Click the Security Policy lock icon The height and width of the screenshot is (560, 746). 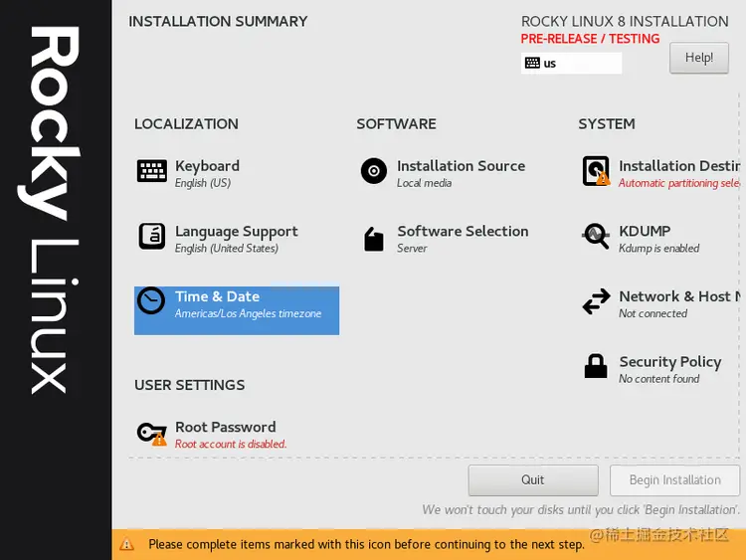coord(596,366)
